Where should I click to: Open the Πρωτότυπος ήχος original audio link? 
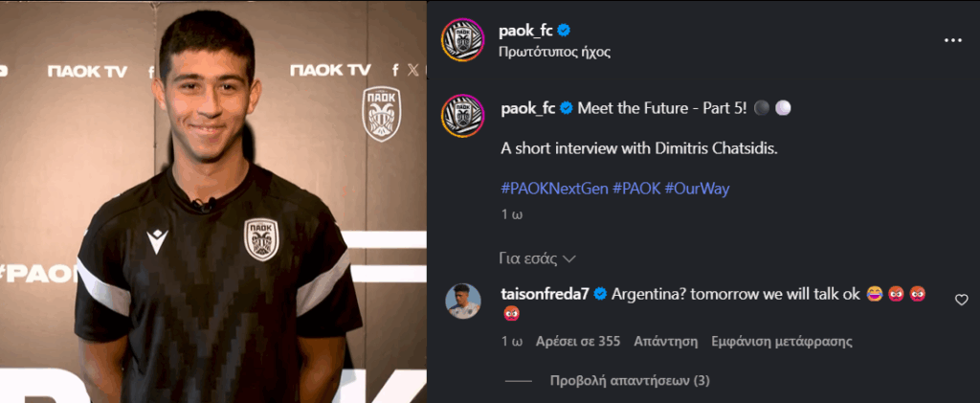point(554,53)
